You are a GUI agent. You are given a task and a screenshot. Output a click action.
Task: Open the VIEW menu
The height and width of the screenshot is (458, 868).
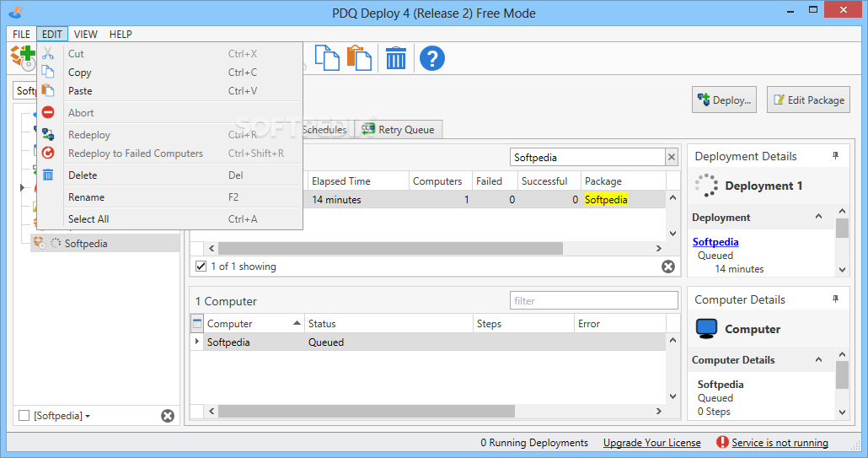coord(86,34)
